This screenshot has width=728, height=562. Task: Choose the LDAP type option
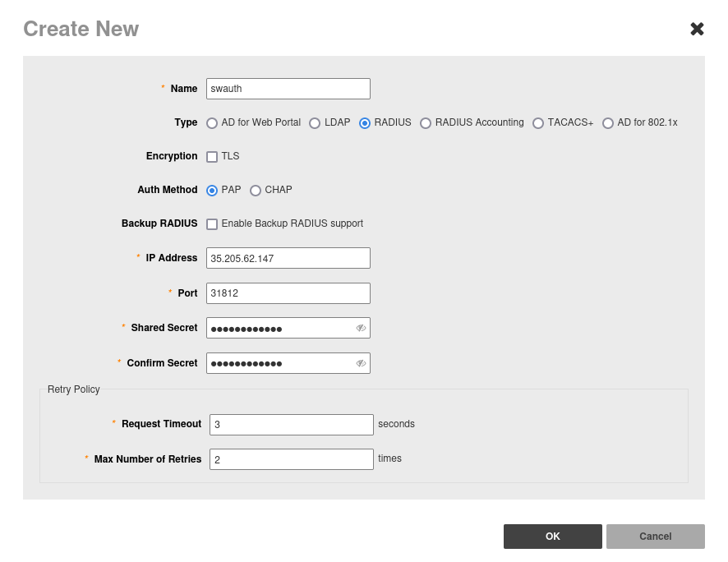[315, 123]
